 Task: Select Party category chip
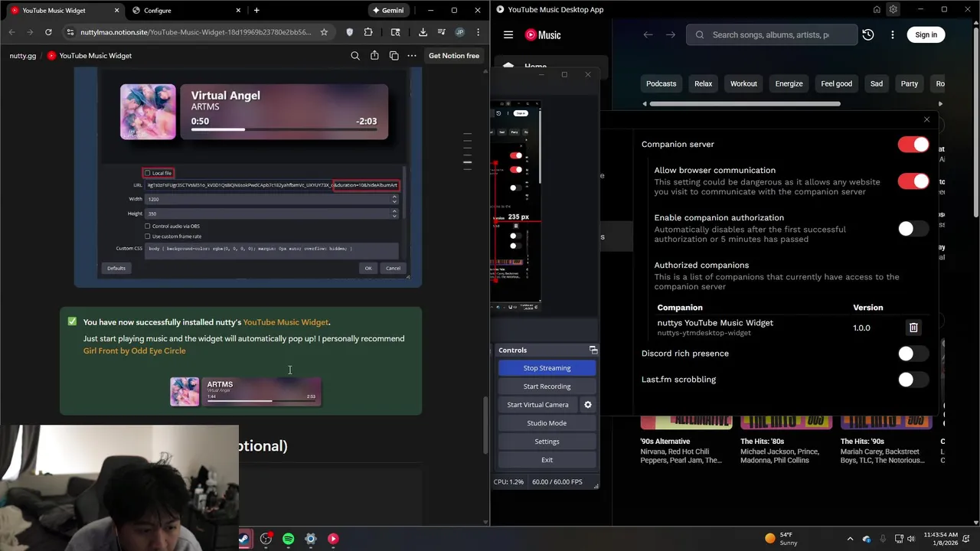click(x=909, y=83)
